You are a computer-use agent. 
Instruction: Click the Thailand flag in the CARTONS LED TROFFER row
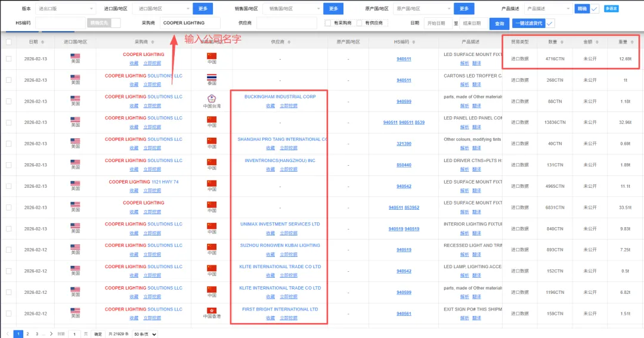212,77
